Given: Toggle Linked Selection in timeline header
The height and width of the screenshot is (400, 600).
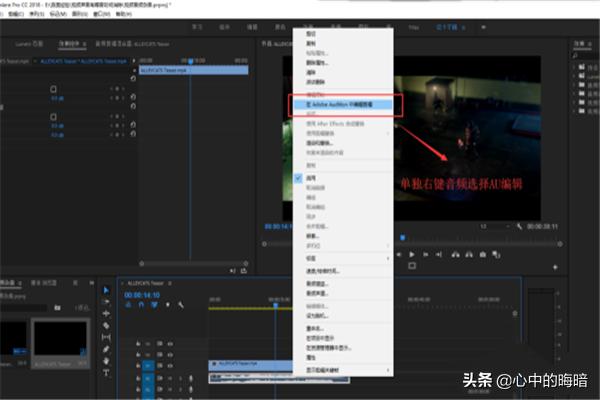Looking at the screenshot, I should click(154, 305).
